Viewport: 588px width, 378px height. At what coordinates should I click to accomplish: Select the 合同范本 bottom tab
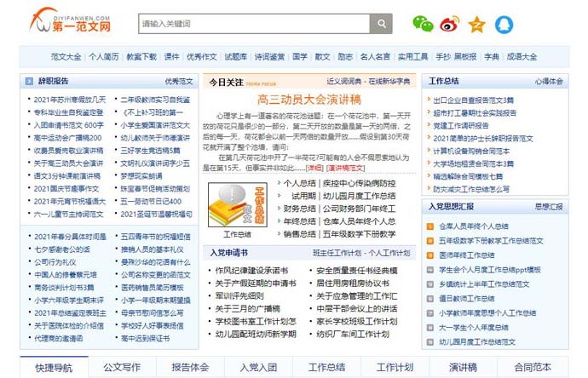pyautogui.click(x=532, y=367)
